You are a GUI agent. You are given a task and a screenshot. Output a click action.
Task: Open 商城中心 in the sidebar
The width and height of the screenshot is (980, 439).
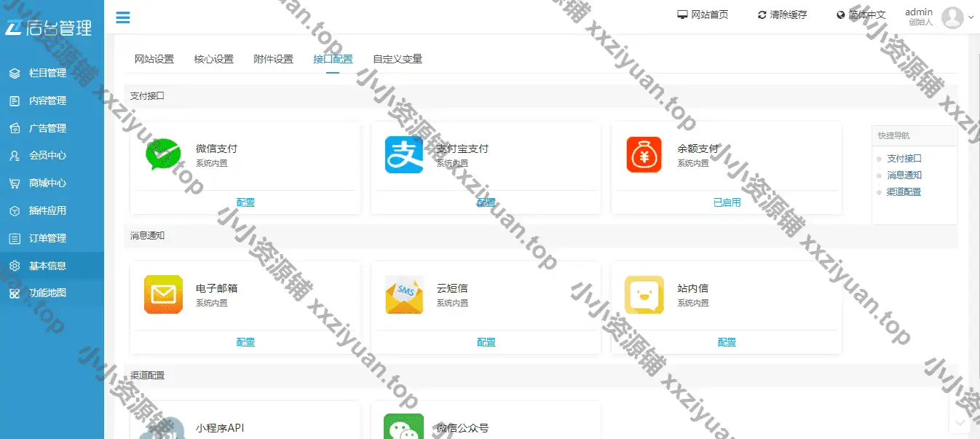click(47, 183)
